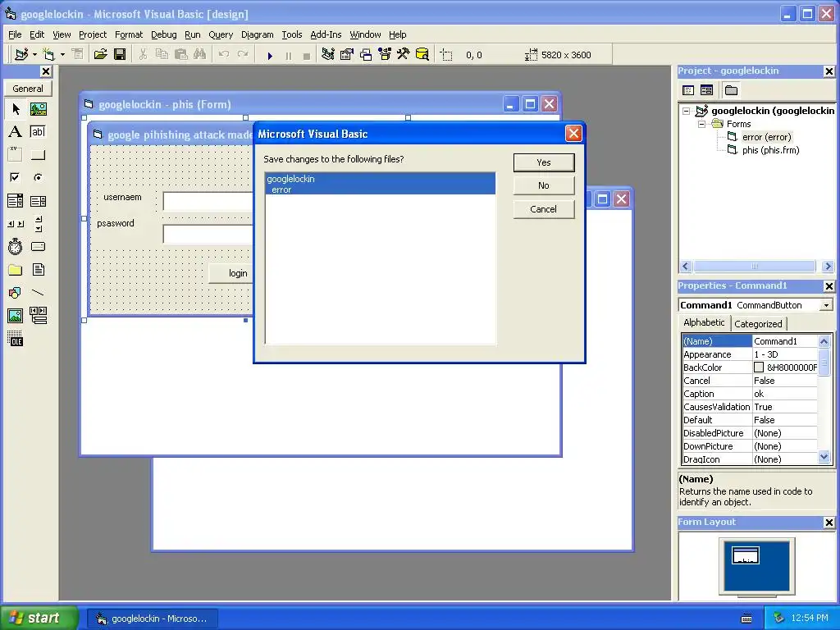Click the form thumbnail in Form Layout
The height and width of the screenshot is (630, 840).
click(x=745, y=555)
